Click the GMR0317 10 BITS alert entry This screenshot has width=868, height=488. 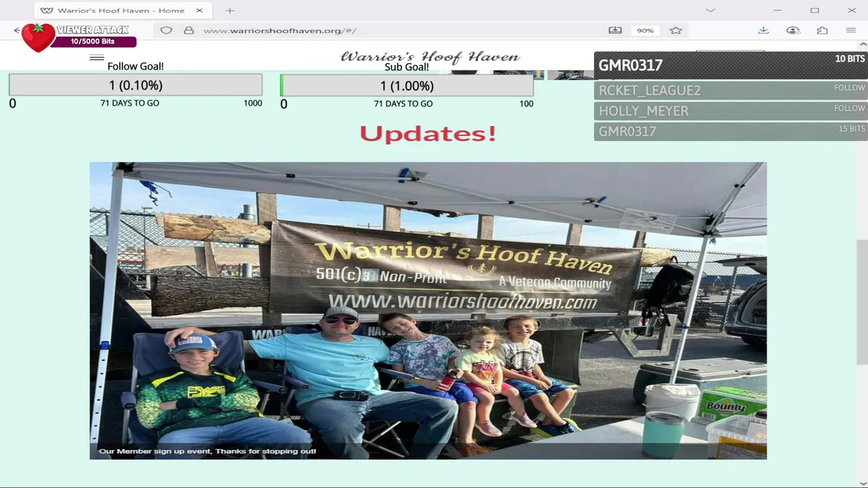[x=731, y=65]
